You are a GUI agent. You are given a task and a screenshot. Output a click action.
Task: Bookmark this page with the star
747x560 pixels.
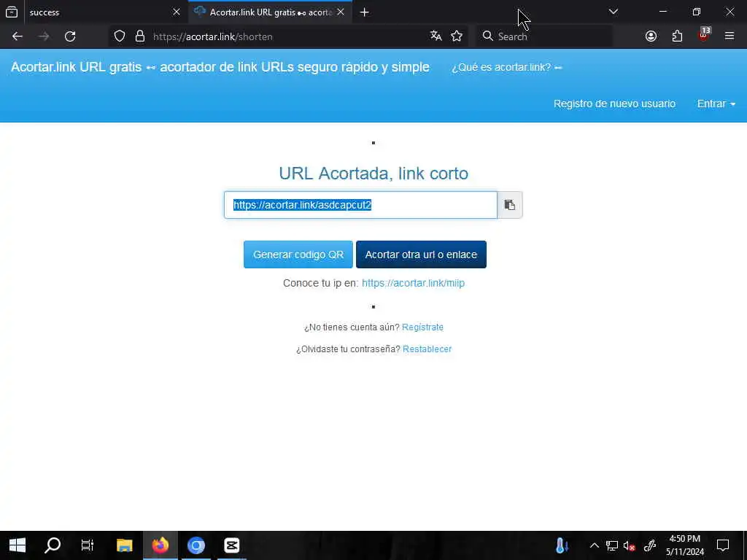tap(457, 36)
